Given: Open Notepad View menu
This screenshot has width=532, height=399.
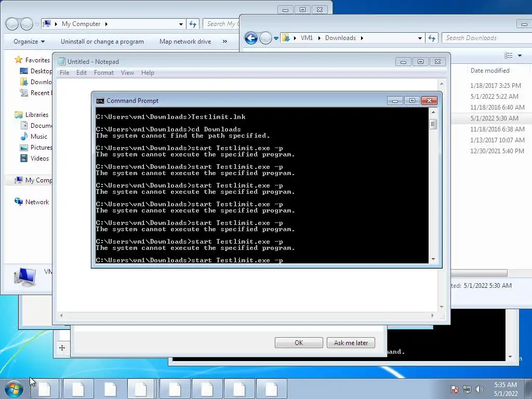Looking at the screenshot, I should (128, 73).
